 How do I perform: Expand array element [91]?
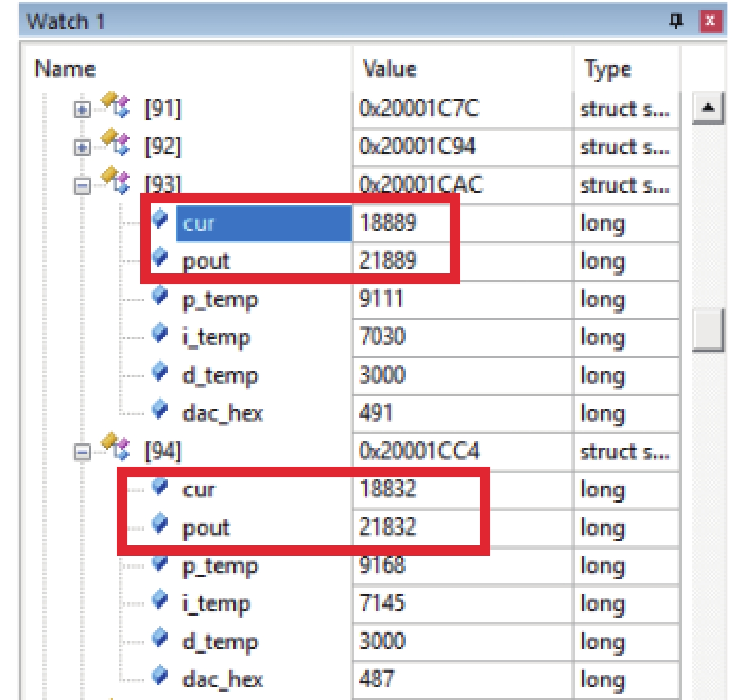82,109
